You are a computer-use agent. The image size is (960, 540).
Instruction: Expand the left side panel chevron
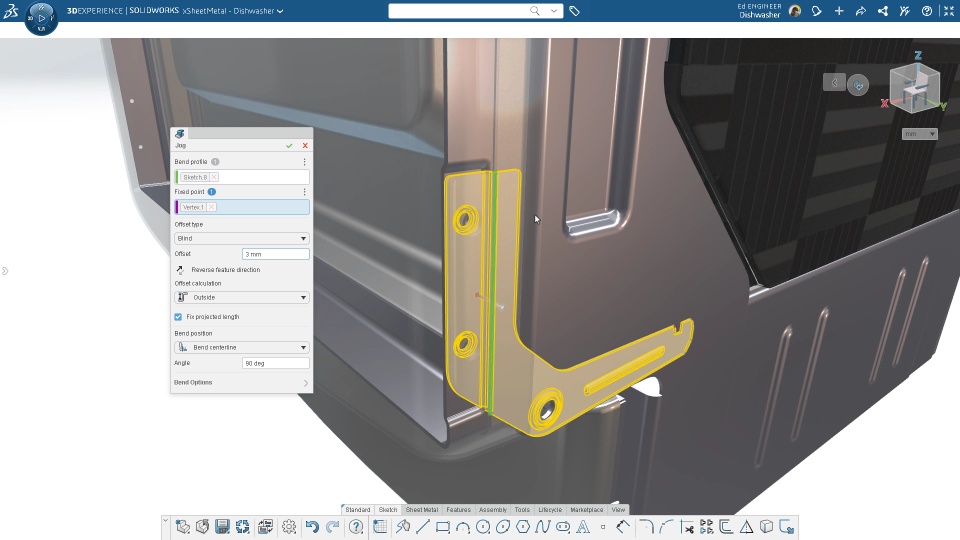pos(5,271)
